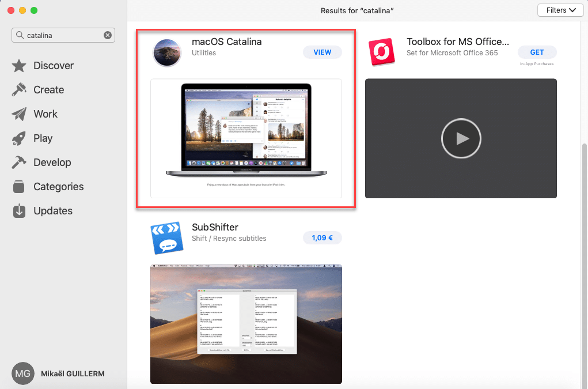Screen dimensions: 588x389
Task: Click the search field containing catalina
Action: coord(63,35)
